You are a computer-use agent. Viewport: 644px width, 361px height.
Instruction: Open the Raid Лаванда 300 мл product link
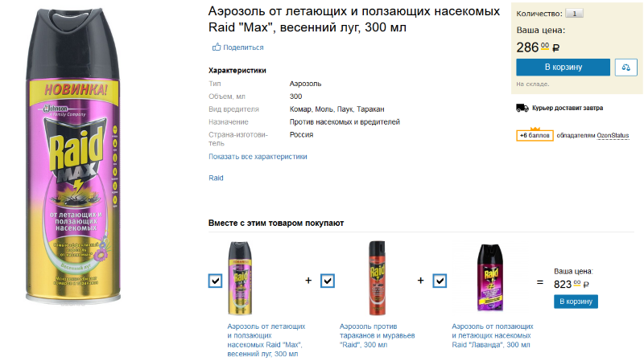(491, 335)
